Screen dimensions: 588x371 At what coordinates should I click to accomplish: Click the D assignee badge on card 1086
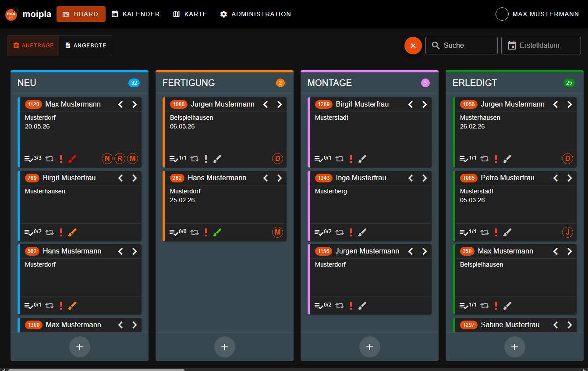coord(277,159)
